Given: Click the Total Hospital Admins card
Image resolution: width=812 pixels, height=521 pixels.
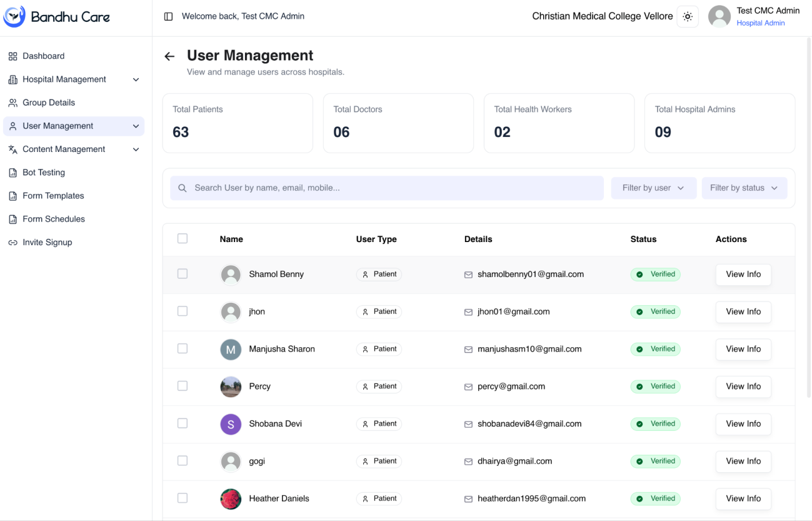Looking at the screenshot, I should pos(719,123).
